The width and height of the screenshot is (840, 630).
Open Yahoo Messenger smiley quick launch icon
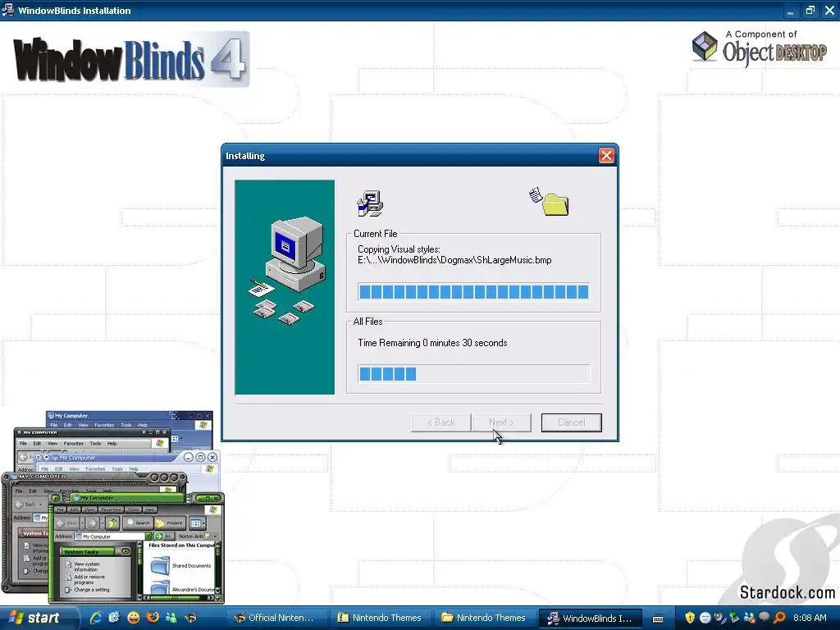(133, 618)
